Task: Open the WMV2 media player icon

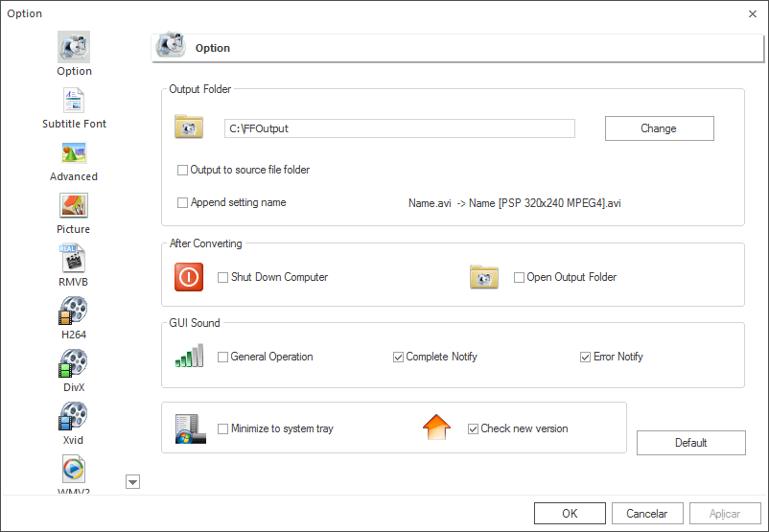Action: tap(74, 469)
